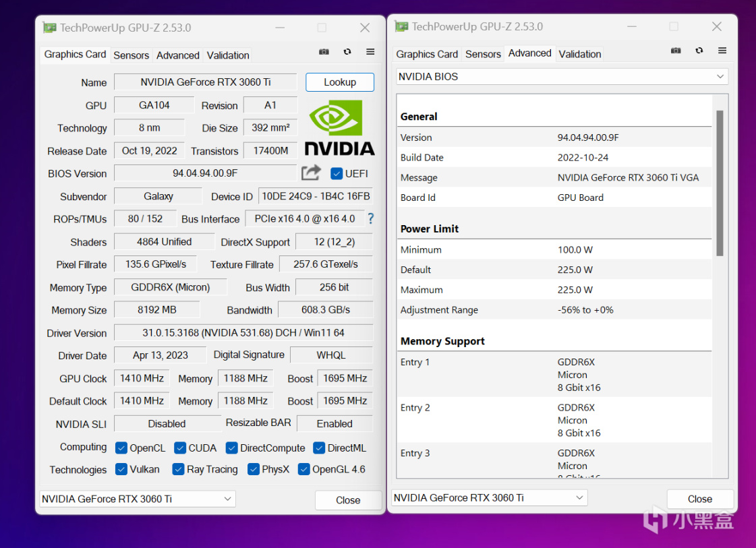
Task: Toggle the Ray Tracing checkbox
Action: [178, 469]
